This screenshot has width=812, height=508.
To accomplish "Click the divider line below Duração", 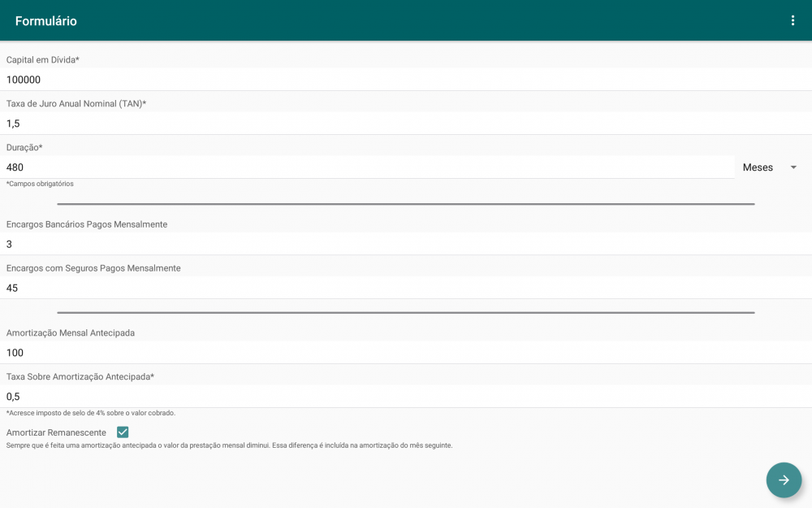I will point(406,204).
